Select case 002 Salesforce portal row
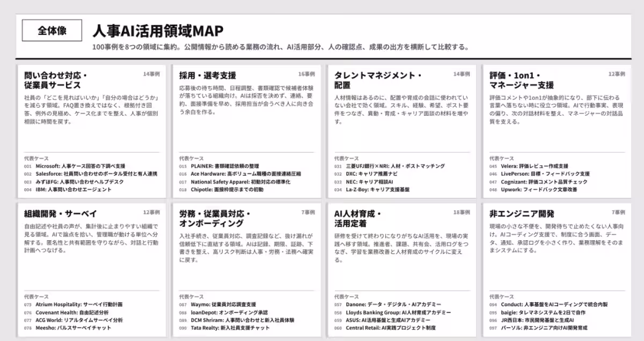The image size is (644, 341). pos(91,174)
